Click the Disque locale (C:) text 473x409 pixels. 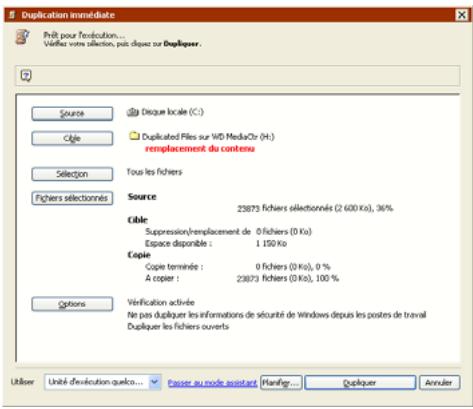pos(173,112)
